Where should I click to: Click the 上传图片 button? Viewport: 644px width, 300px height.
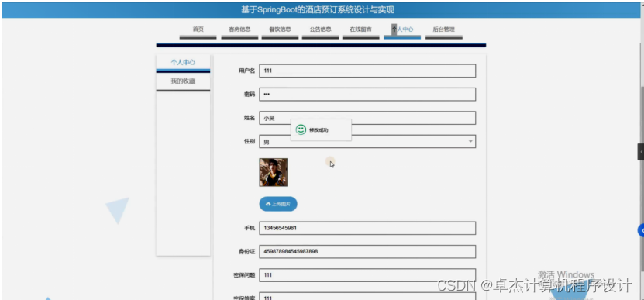pyautogui.click(x=278, y=204)
